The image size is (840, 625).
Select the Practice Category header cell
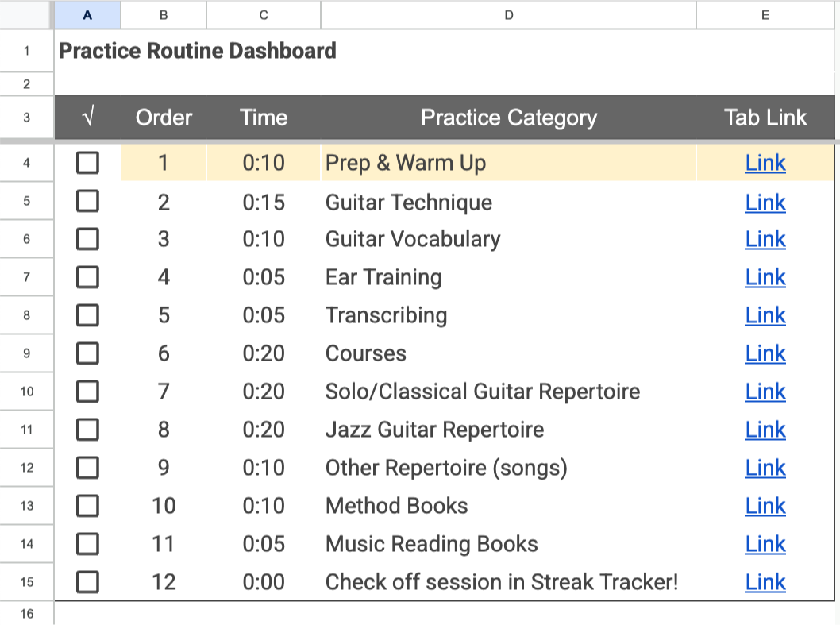pyautogui.click(x=508, y=118)
